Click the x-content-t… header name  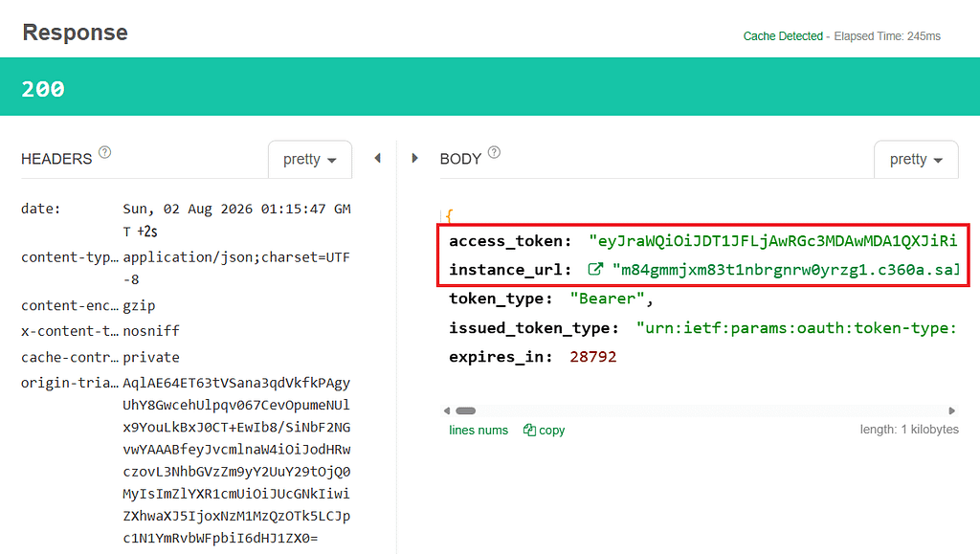click(x=69, y=330)
